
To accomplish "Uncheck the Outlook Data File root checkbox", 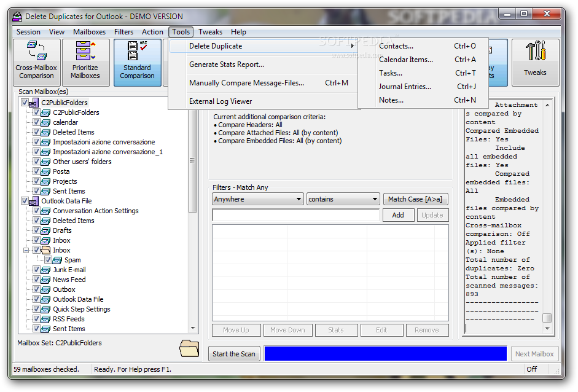I will pyautogui.click(x=25, y=201).
